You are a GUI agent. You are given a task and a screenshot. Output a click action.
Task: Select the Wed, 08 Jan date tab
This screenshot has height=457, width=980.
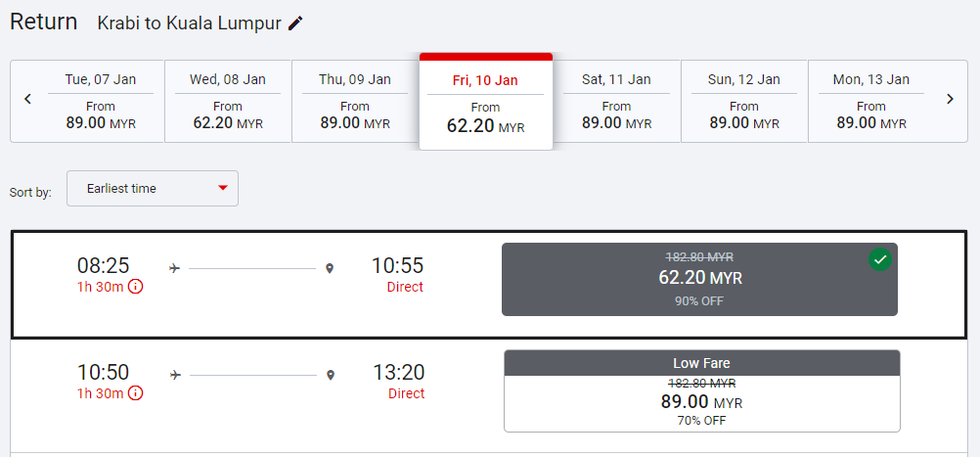tap(228, 101)
